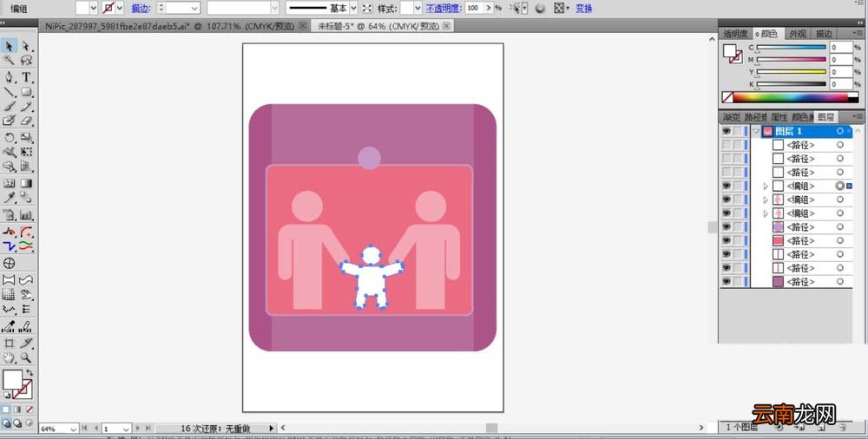Adjust the C cyan slider
Image resolution: width=868 pixels, height=439 pixels.
tap(791, 49)
